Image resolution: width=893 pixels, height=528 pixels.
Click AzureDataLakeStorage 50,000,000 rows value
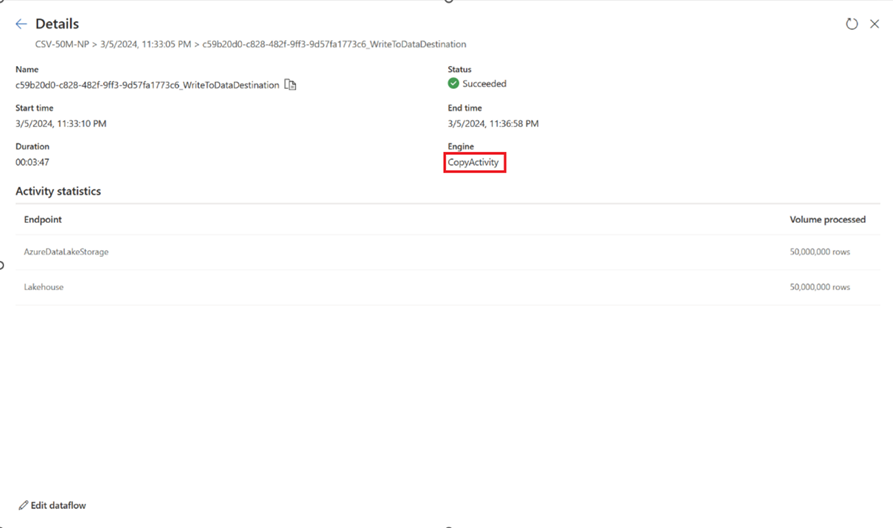pos(820,252)
